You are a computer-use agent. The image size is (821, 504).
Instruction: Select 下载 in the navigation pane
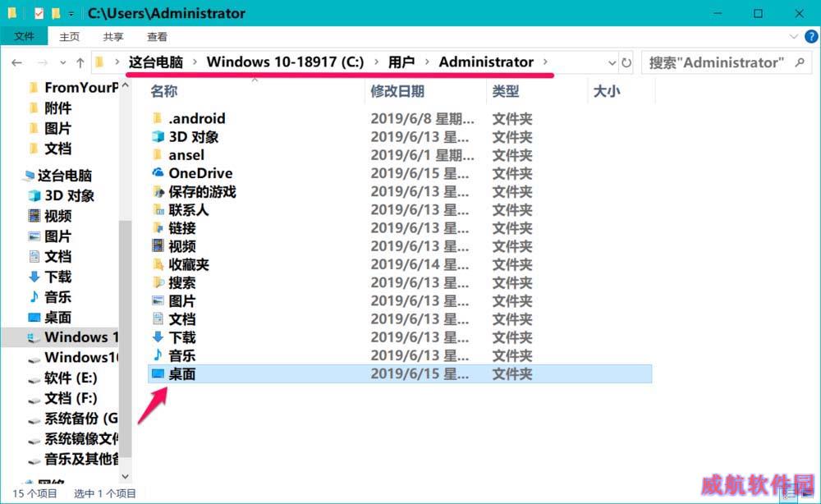click(x=50, y=277)
